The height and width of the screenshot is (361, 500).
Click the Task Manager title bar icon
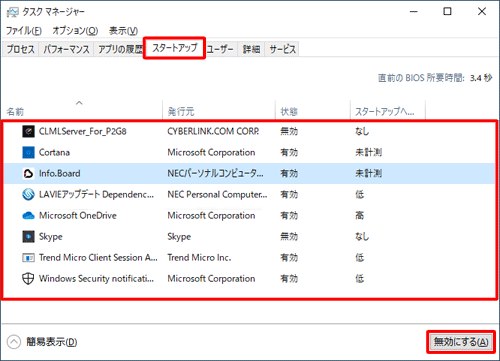(13, 12)
